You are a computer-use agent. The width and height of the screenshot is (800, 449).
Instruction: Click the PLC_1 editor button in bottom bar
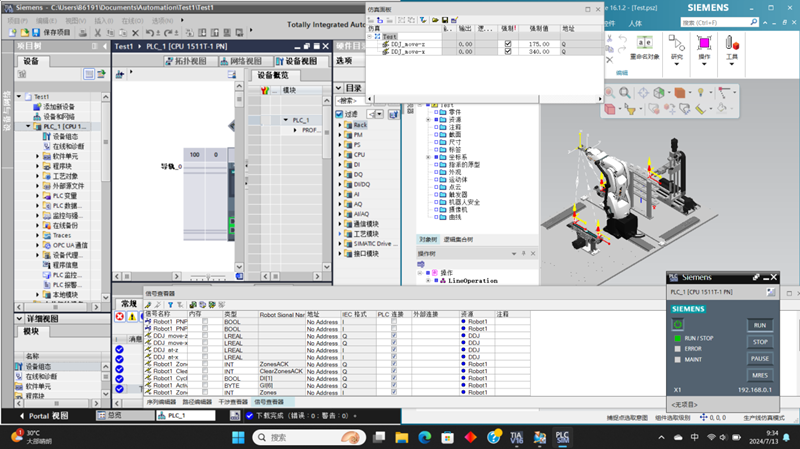186,416
